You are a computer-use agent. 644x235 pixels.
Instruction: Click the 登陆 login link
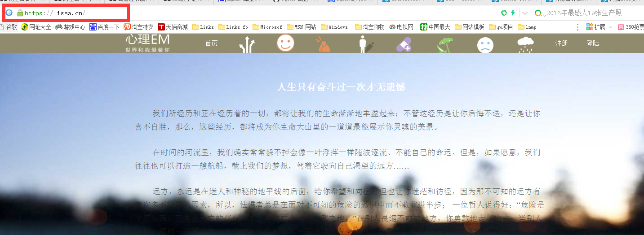tap(593, 44)
